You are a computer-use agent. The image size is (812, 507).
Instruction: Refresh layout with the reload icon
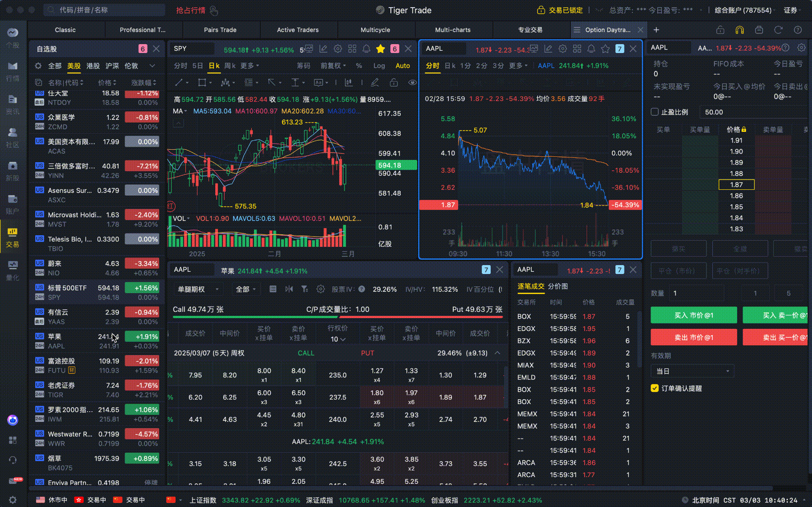tap(778, 30)
